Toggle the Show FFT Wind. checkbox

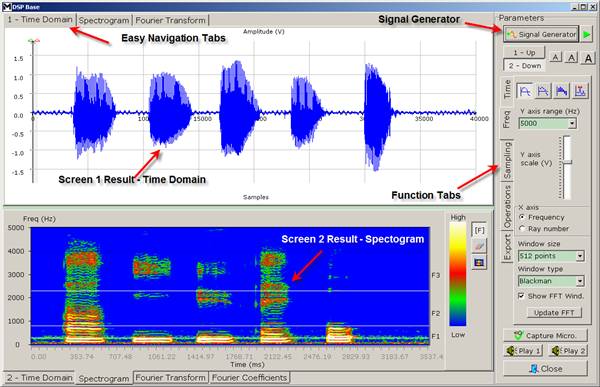[521, 296]
